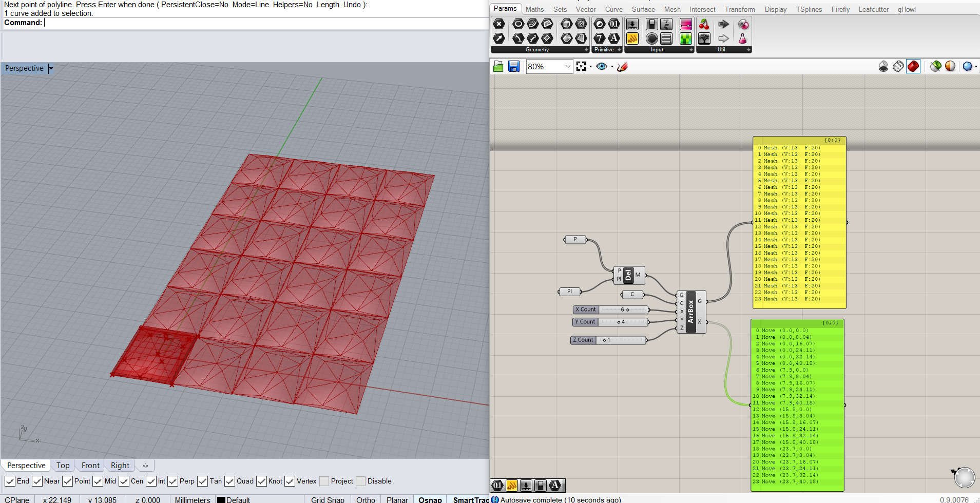Screen dimensions: 980x503
Task: Toggle Planar mode in status bar
Action: click(x=397, y=499)
